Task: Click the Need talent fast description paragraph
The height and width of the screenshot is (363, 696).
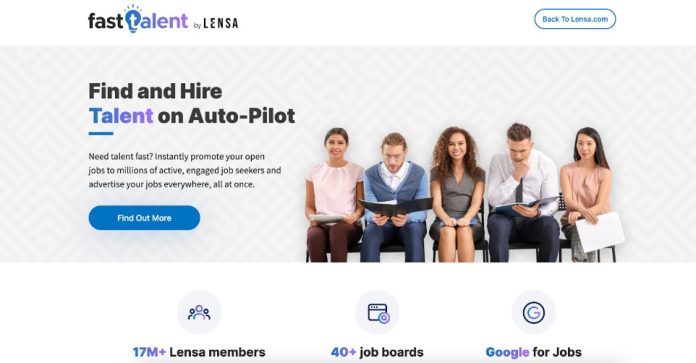Action: (185, 170)
